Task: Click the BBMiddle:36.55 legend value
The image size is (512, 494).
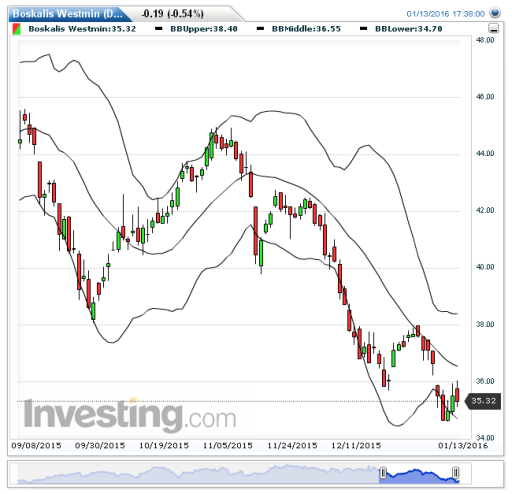Action: click(306, 29)
